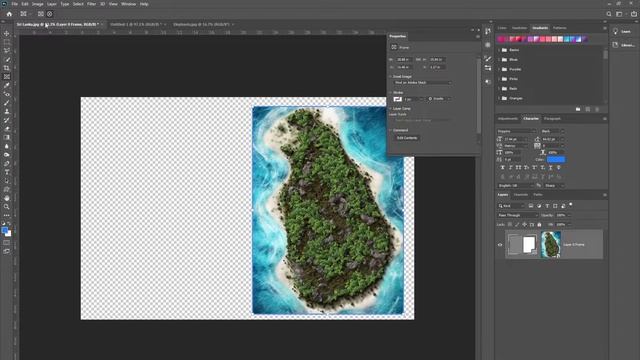Open the layer blend mode dropdown
The height and width of the screenshot is (360, 640).
(x=518, y=215)
